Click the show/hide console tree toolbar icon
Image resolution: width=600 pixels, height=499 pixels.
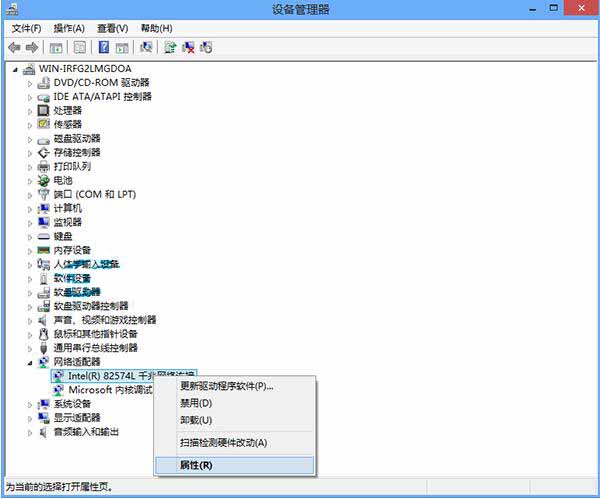pyautogui.click(x=56, y=47)
